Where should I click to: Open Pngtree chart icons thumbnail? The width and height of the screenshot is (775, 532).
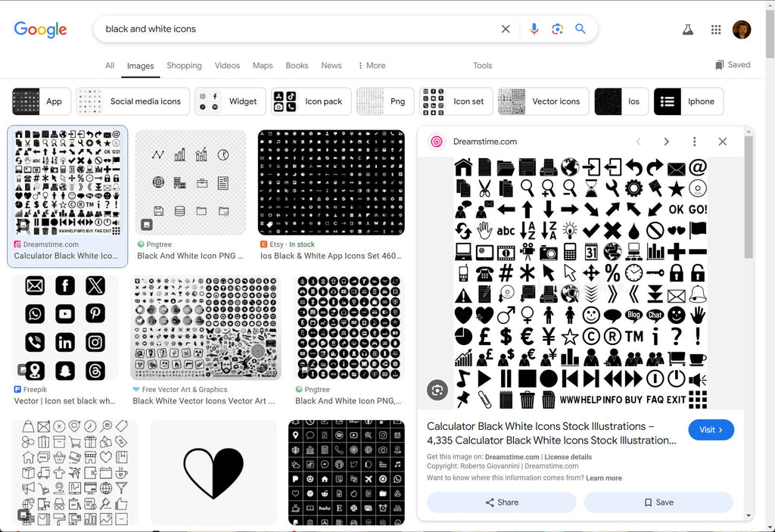[190, 182]
